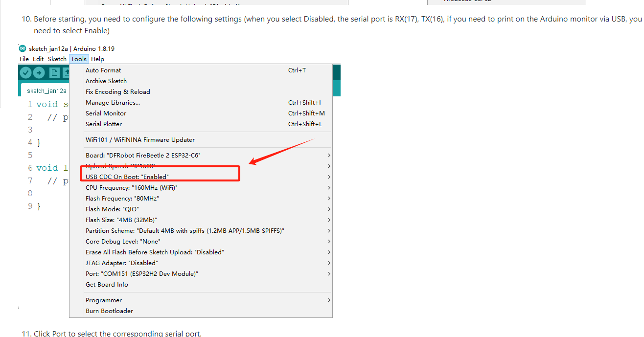Click step 11 "Click Port to select" text
The width and height of the screenshot is (644, 337).
(117, 334)
